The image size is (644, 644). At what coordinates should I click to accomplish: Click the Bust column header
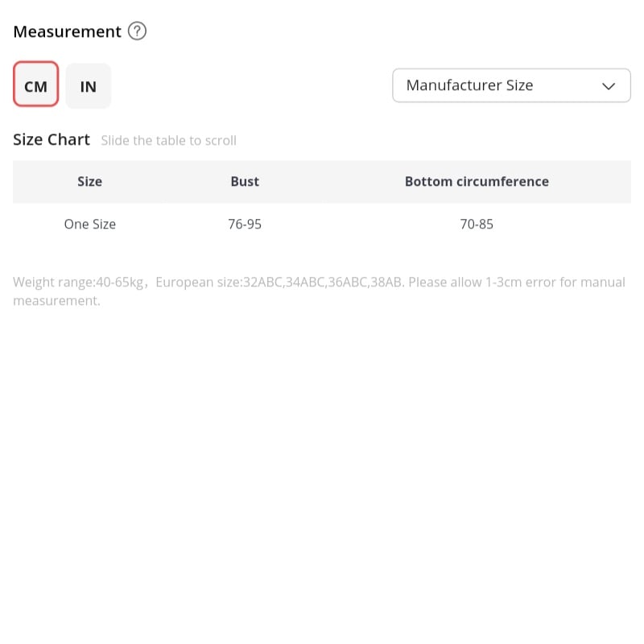click(245, 181)
